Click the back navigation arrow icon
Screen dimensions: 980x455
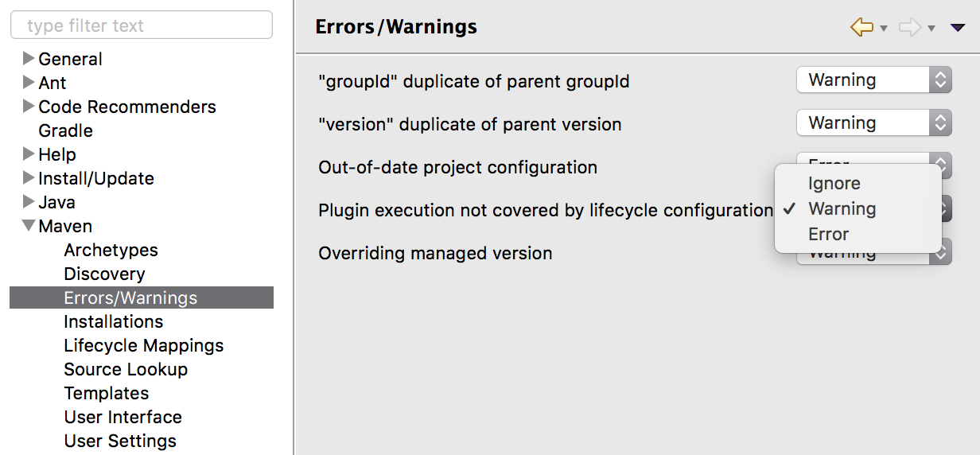861,28
